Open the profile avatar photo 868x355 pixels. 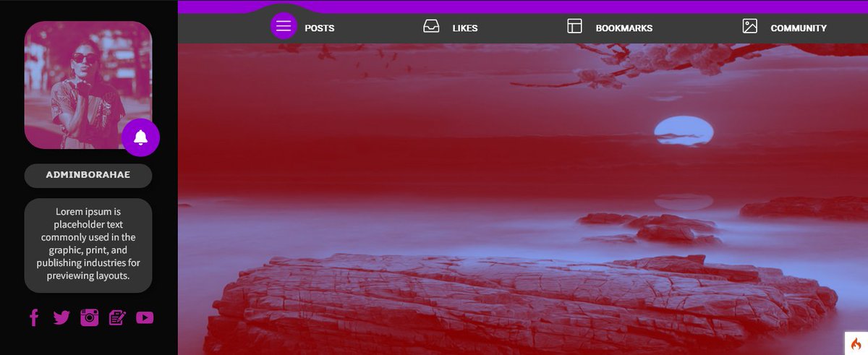[88, 85]
